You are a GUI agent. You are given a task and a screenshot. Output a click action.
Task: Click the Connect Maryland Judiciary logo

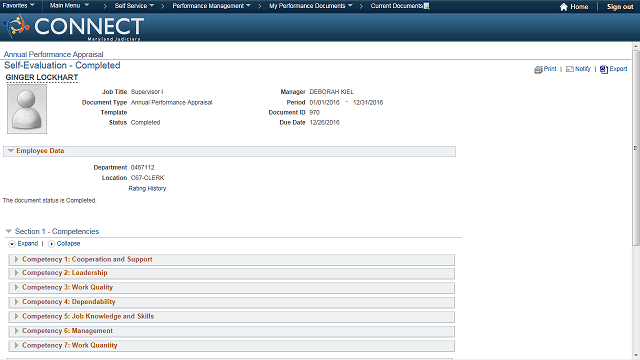pyautogui.click(x=73, y=27)
